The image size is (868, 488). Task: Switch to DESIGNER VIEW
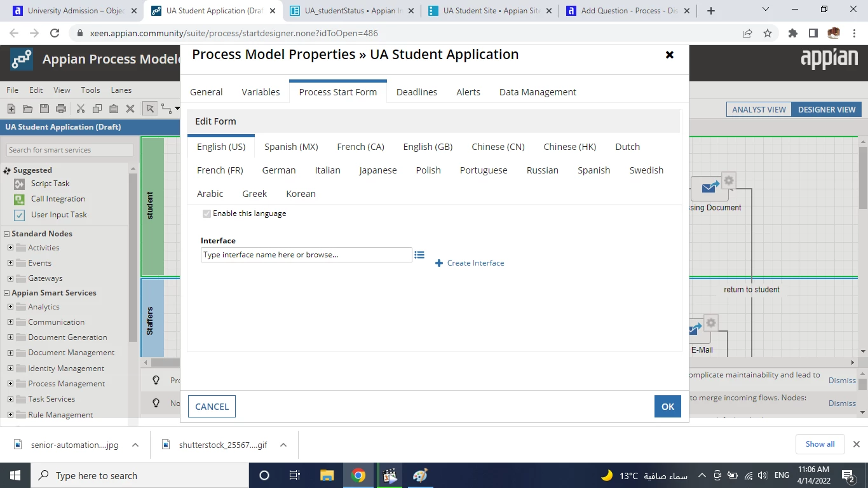[x=827, y=109]
